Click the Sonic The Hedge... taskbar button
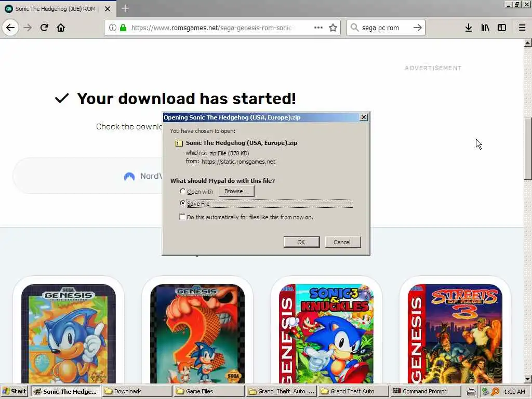 [65, 391]
